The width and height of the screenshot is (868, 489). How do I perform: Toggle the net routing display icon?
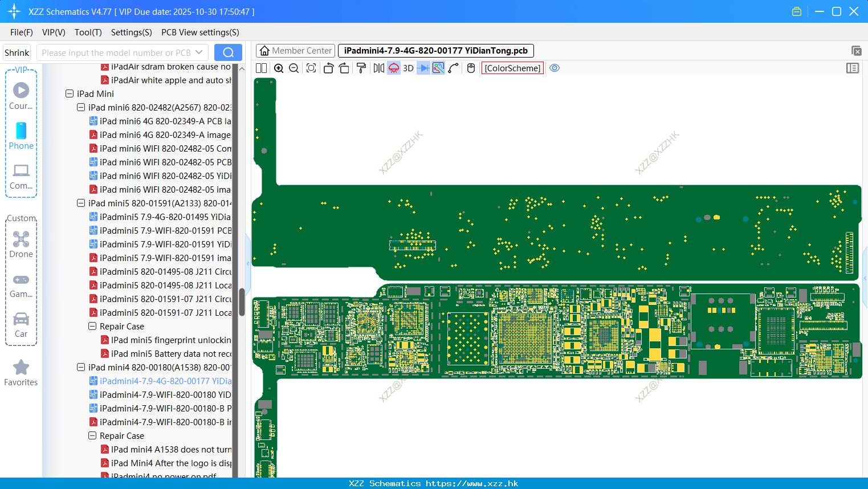click(x=438, y=68)
